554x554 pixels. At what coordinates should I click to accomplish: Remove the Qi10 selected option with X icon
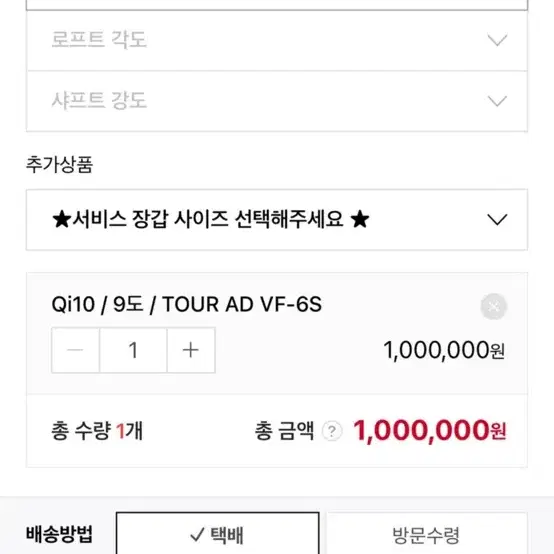[494, 306]
